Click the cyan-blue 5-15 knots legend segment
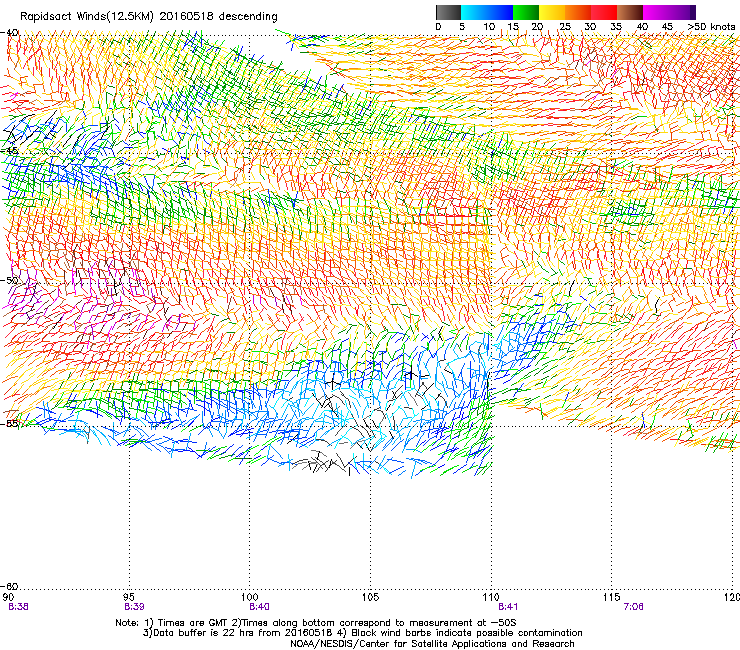Screen dimensions: 740x650 coord(487,12)
